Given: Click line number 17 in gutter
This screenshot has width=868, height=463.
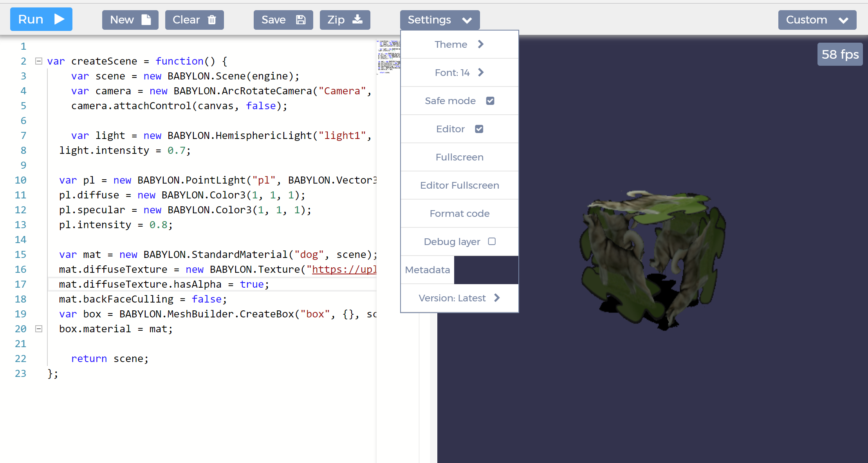Looking at the screenshot, I should click(20, 284).
